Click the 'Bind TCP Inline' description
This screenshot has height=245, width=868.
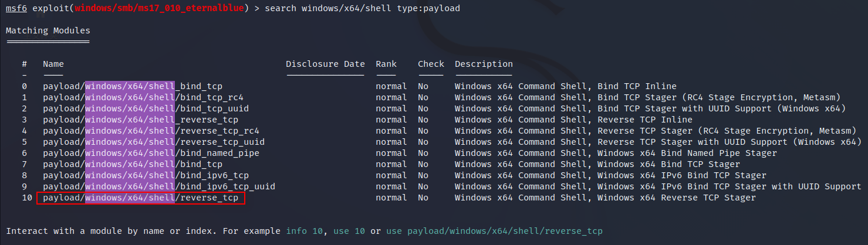tap(566, 86)
